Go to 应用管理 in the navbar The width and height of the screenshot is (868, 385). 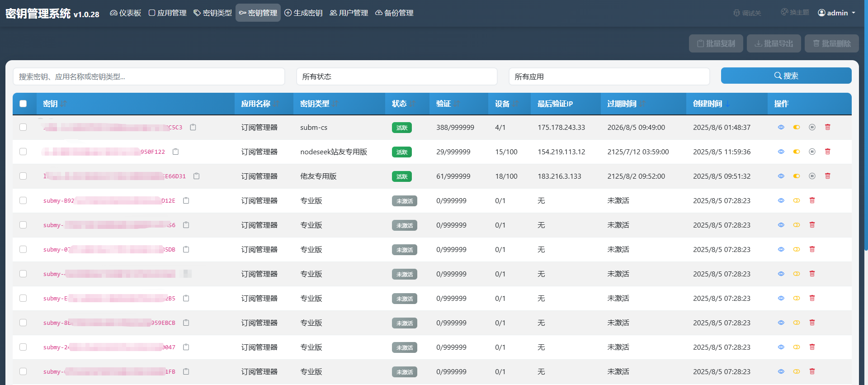tap(168, 13)
